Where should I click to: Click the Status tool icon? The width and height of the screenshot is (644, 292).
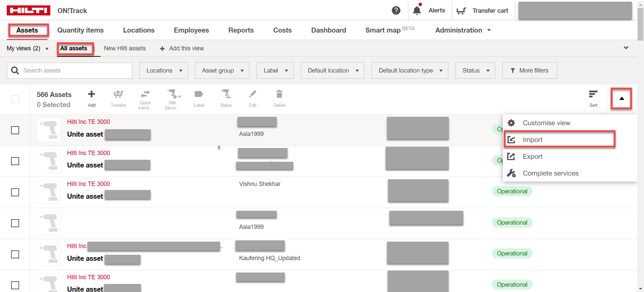(226, 94)
